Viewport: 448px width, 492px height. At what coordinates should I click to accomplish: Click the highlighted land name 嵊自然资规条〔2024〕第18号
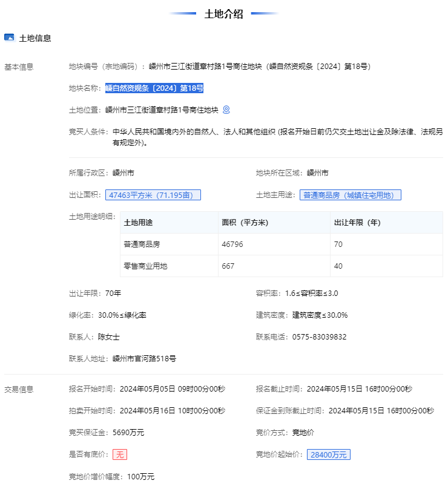pos(154,88)
